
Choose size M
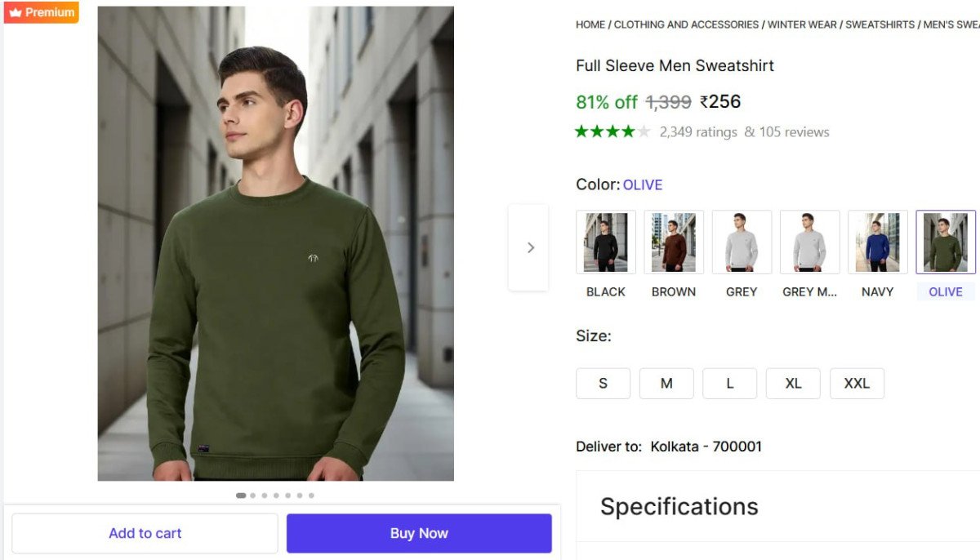point(666,383)
